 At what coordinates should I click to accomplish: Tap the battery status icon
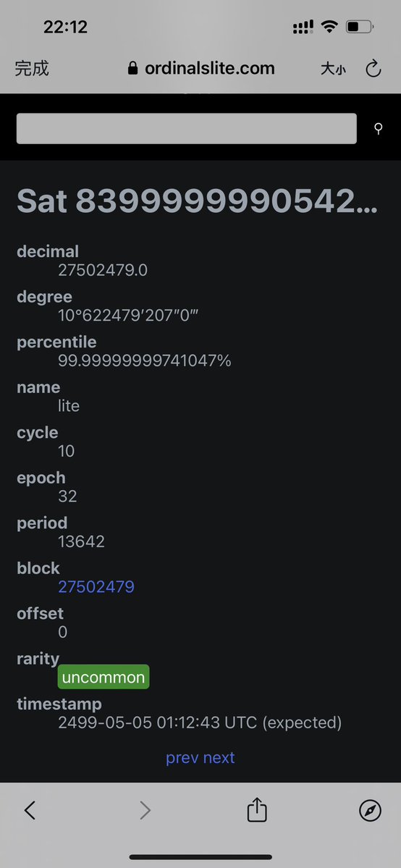click(x=360, y=27)
